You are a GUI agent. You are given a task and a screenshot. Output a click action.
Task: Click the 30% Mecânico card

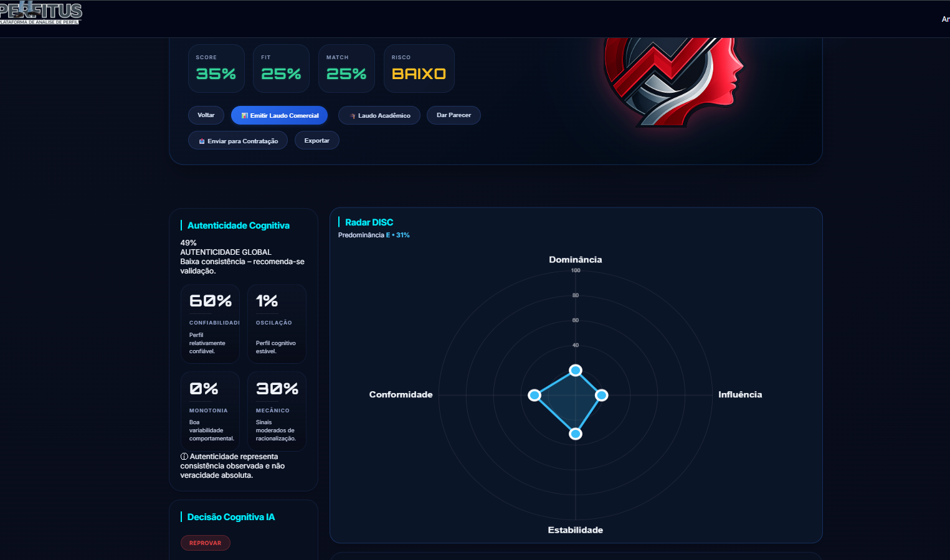(277, 411)
